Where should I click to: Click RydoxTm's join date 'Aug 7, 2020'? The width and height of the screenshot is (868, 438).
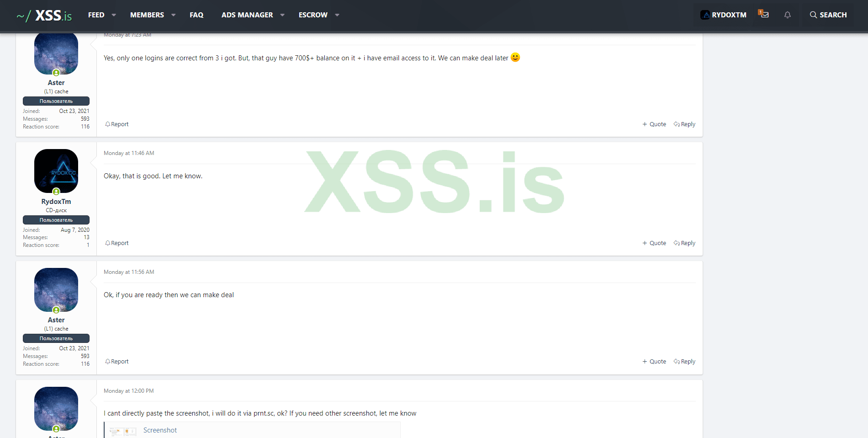click(x=75, y=230)
